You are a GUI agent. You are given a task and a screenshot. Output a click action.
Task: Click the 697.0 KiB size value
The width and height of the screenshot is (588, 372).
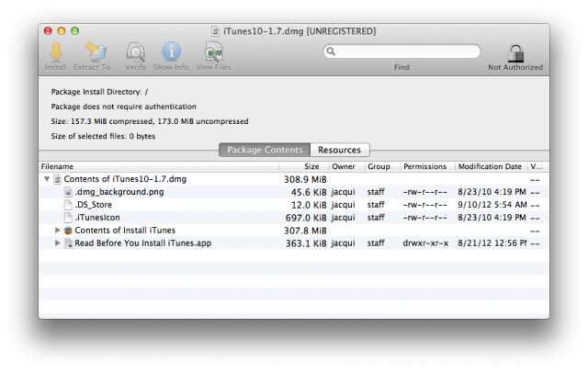pos(306,218)
